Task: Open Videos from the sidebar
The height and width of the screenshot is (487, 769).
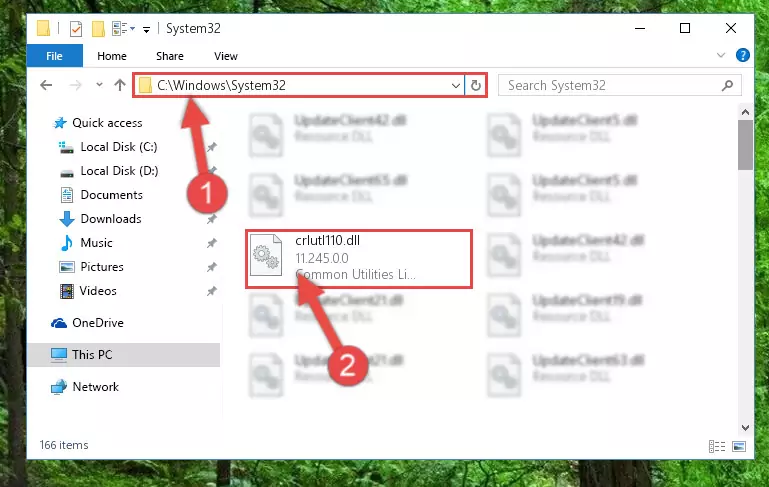Action: (98, 291)
